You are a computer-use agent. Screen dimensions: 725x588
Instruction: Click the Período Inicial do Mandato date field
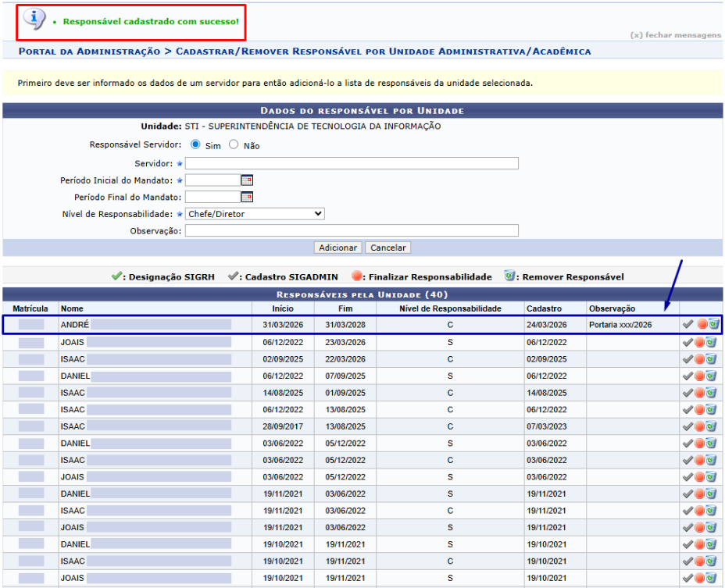click(x=212, y=180)
